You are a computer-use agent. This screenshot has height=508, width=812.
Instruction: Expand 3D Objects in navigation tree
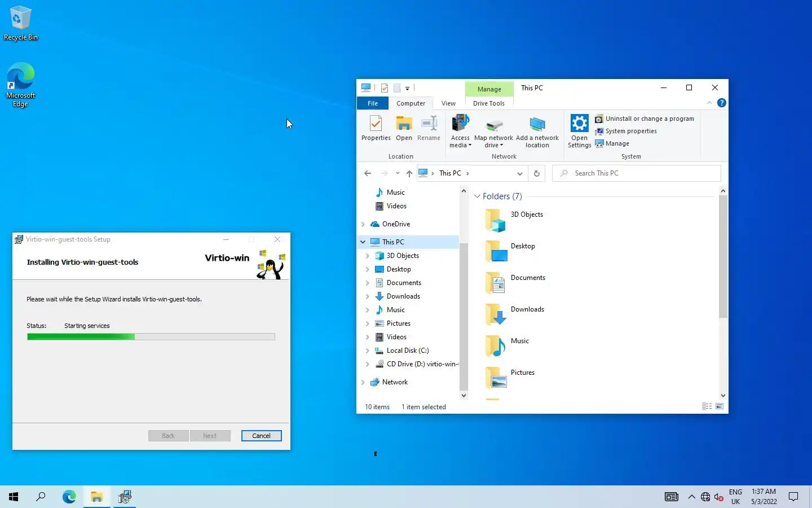point(368,256)
